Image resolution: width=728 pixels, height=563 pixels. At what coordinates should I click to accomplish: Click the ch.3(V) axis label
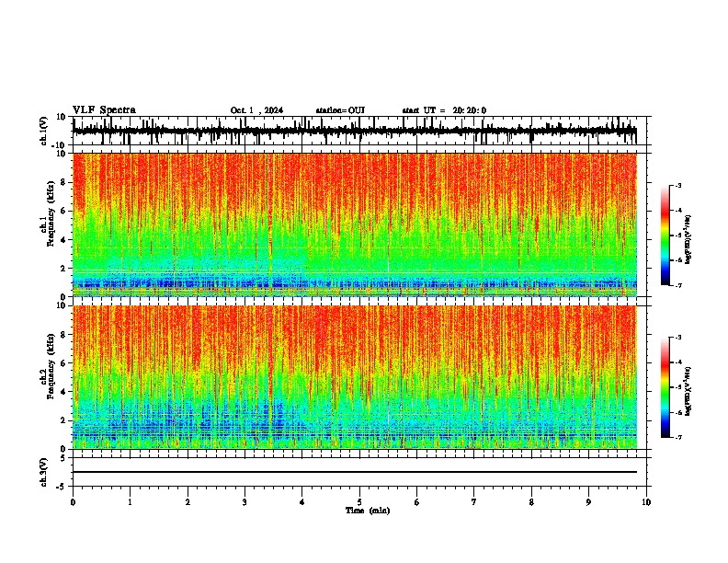[44, 472]
